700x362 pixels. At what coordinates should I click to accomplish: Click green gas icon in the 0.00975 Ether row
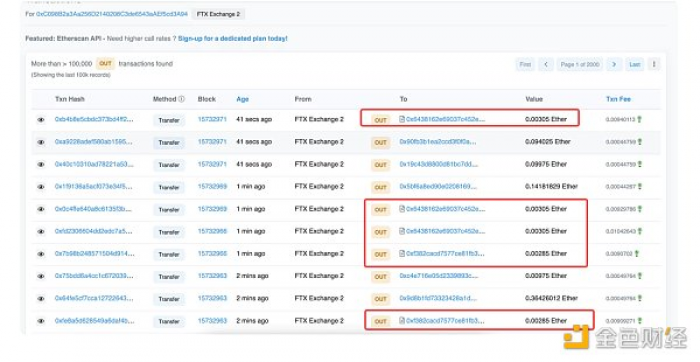(639, 275)
